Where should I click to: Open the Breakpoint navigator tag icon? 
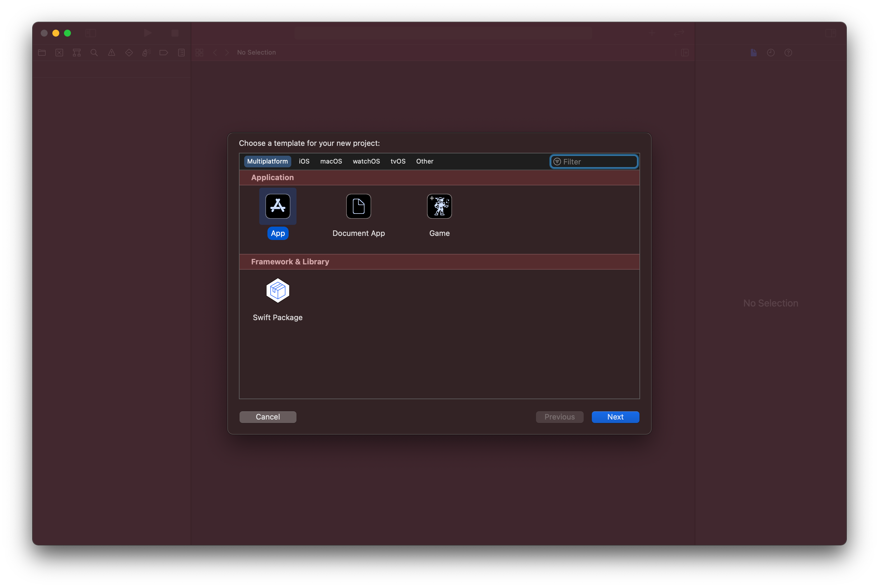pos(164,53)
